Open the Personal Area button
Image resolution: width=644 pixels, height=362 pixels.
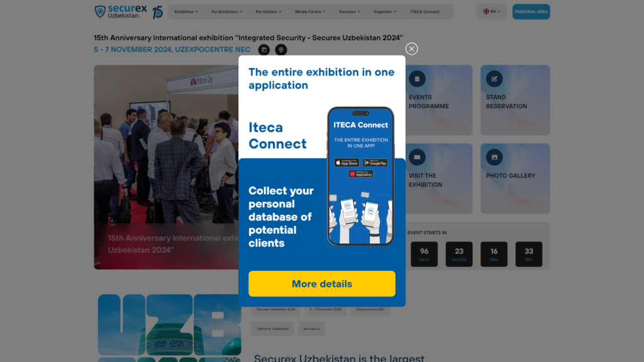tap(531, 11)
